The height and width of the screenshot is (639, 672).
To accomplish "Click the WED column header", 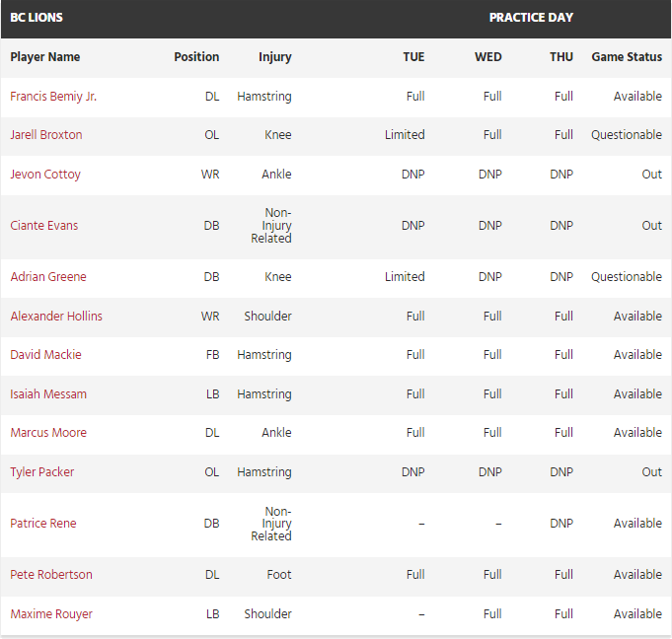I will pyautogui.click(x=488, y=57).
